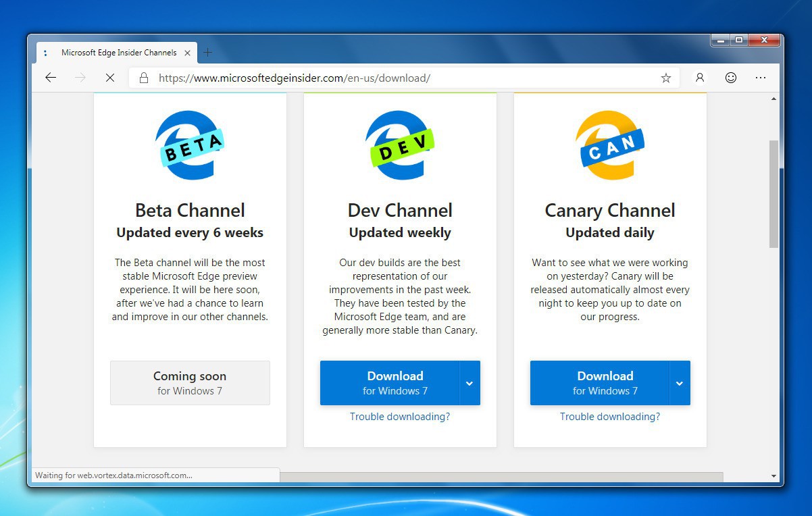Download Canary channel for Windows 7
The width and height of the screenshot is (812, 516).
click(x=600, y=383)
